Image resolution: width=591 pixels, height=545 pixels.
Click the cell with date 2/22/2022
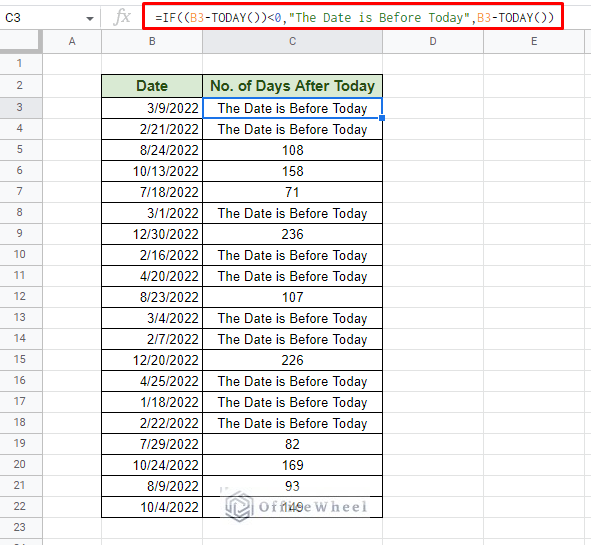152,423
